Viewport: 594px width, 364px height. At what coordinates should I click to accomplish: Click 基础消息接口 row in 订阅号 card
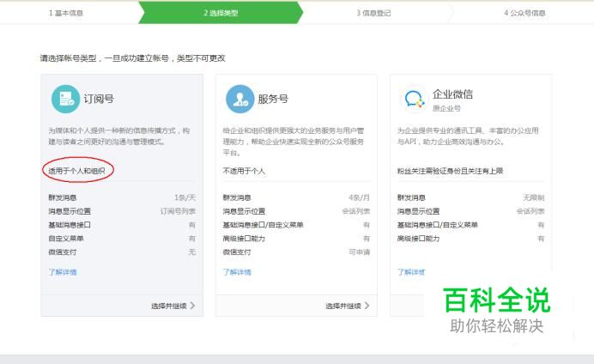122,225
